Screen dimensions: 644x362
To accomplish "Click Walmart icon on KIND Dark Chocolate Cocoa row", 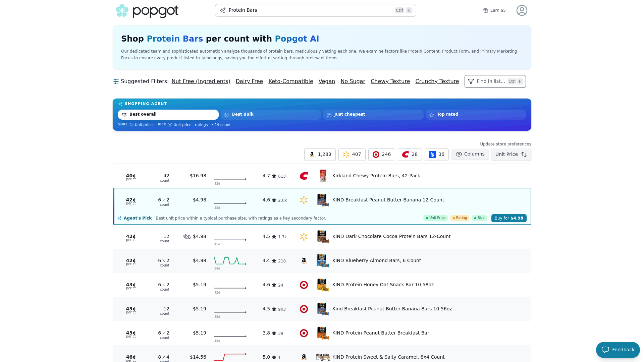I will point(304,237).
